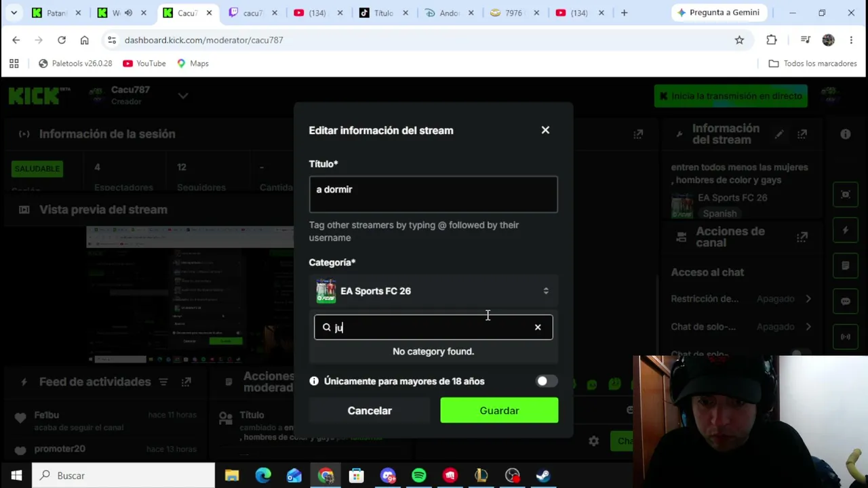Switch to the TikTok Título tab

point(384,13)
